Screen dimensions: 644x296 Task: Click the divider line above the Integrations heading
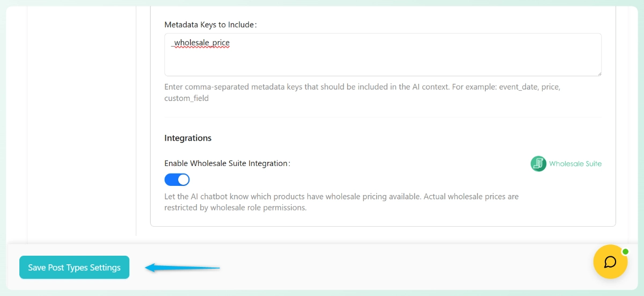pyautogui.click(x=382, y=118)
